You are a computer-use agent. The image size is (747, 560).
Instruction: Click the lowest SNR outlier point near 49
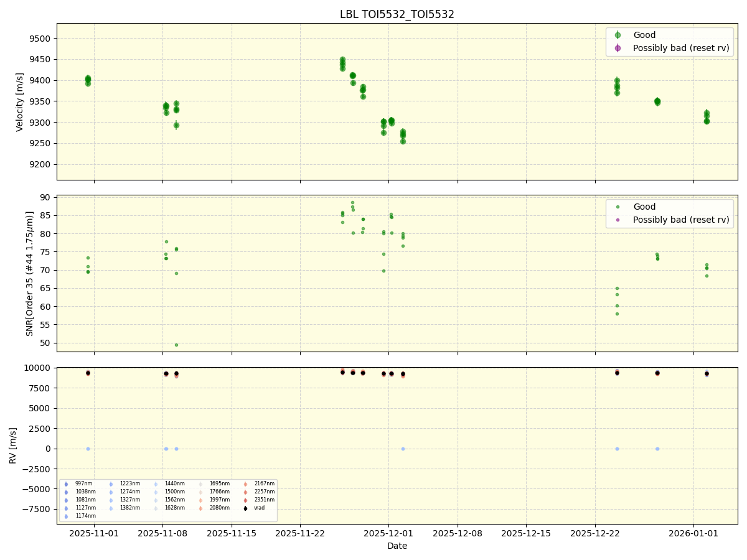pyautogui.click(x=176, y=345)
